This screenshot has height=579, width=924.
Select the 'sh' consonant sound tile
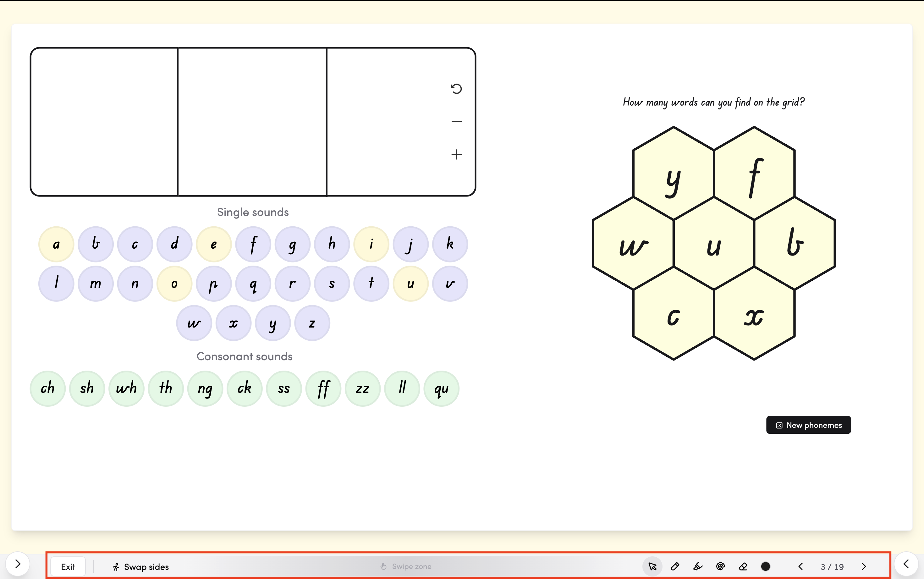coord(87,388)
